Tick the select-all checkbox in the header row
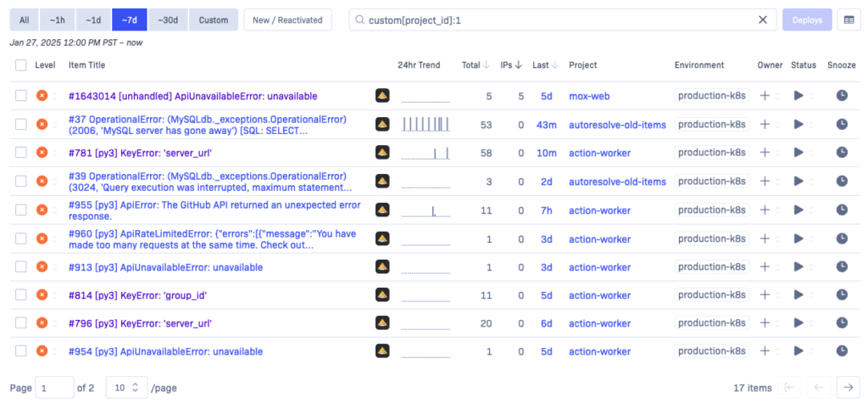The width and height of the screenshot is (868, 409). 21,65
